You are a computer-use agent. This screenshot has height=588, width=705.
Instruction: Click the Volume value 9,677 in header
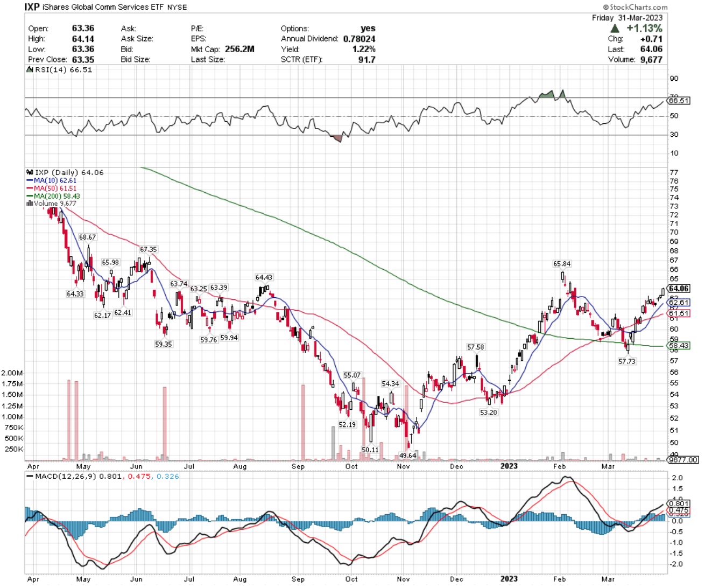[651, 59]
